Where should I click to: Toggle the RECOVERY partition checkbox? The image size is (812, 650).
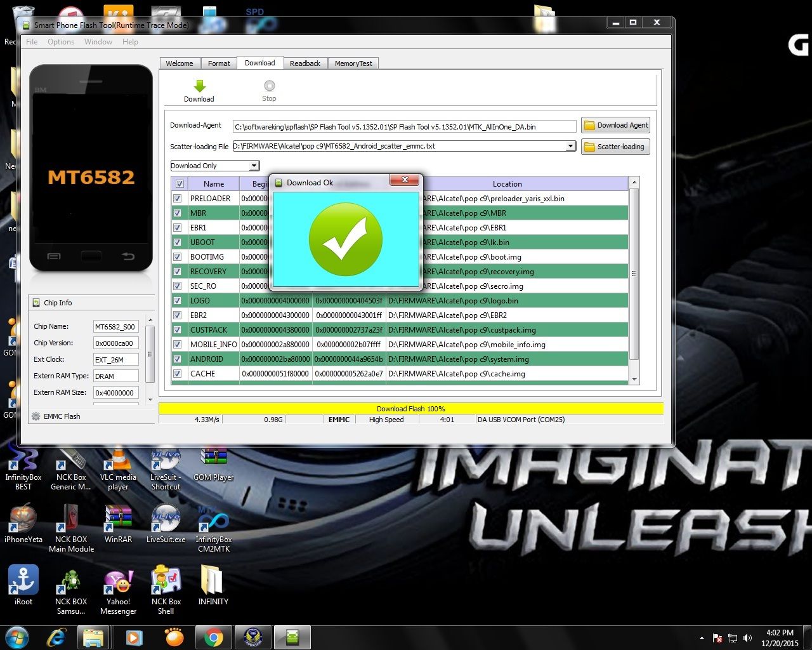tap(178, 272)
